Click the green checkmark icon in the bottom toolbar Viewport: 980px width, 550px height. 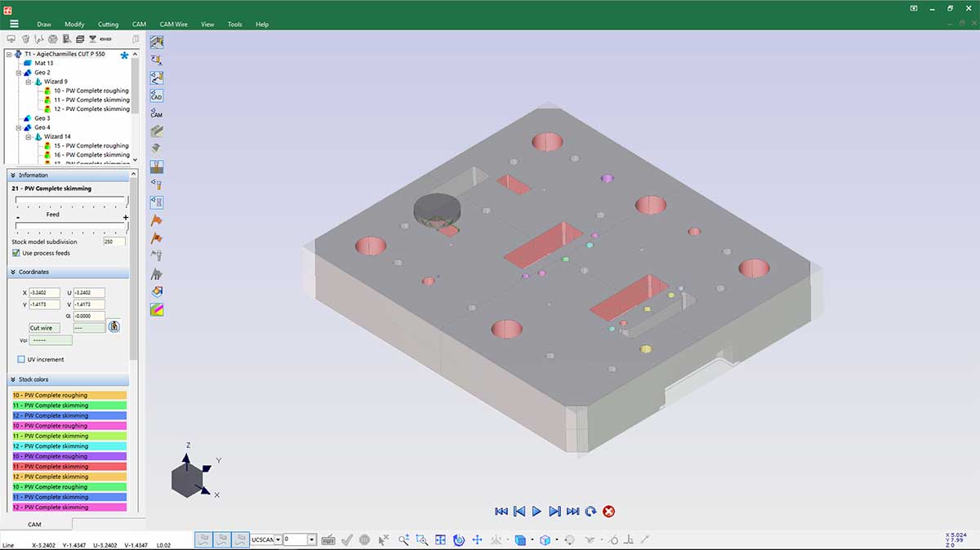point(347,539)
